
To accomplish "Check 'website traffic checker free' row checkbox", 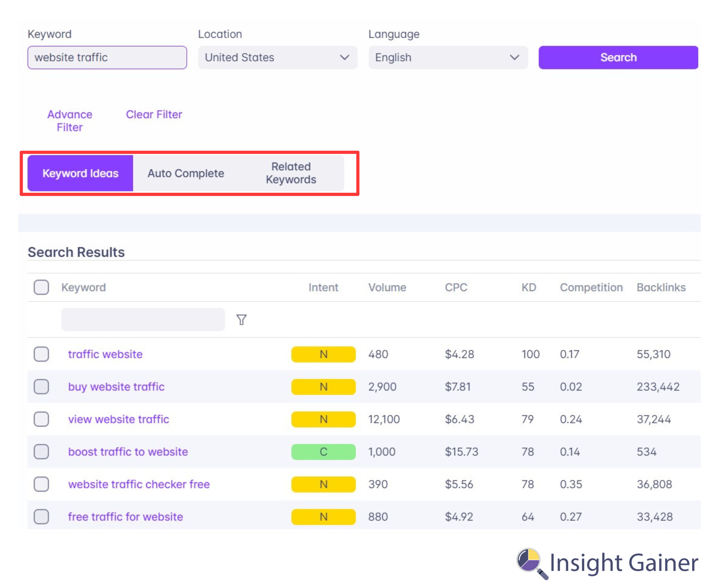I will pos(41,484).
